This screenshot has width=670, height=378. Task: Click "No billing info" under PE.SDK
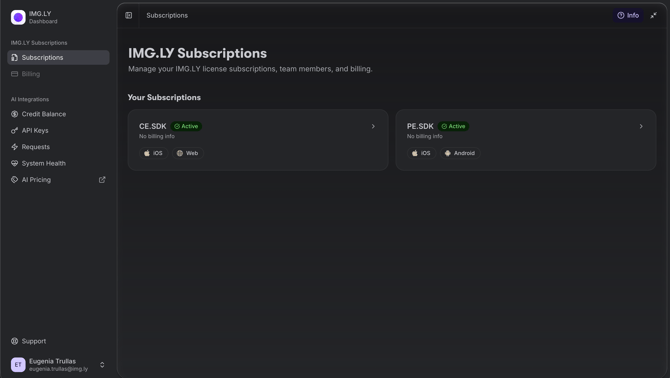(425, 136)
